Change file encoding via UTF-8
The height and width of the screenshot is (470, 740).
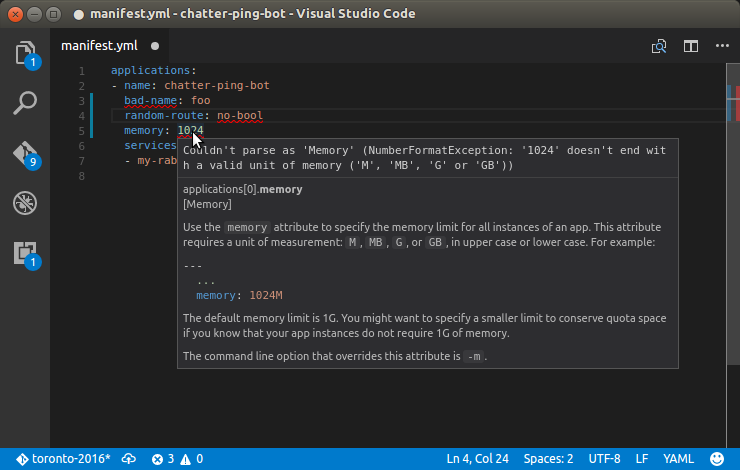[x=604, y=459]
